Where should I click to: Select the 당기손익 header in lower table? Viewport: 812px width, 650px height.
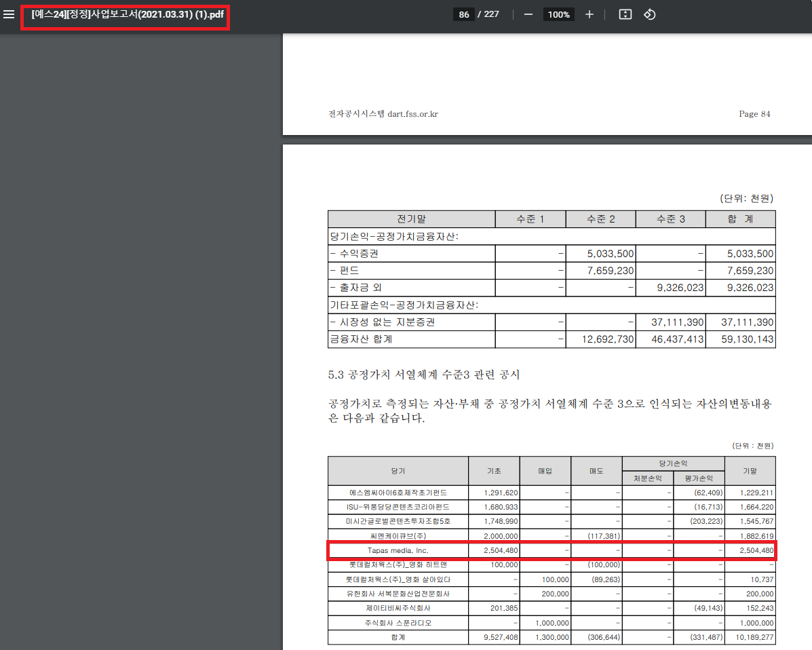click(673, 463)
